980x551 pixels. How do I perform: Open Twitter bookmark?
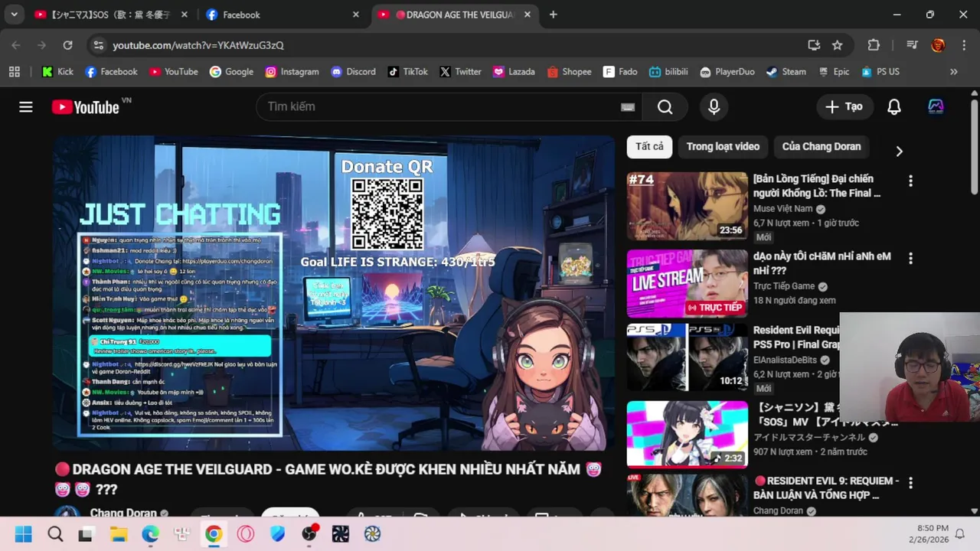click(x=460, y=71)
